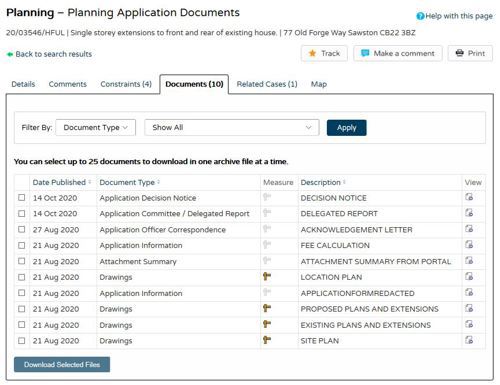The height and width of the screenshot is (385, 500).
Task: Click the measure icon for SITE PLAN
Action: (x=267, y=340)
